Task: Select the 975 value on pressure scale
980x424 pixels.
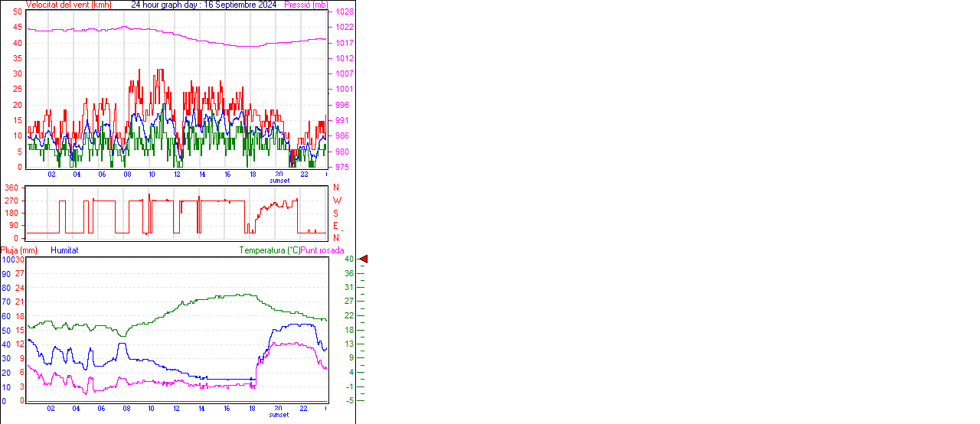Action: [341, 167]
